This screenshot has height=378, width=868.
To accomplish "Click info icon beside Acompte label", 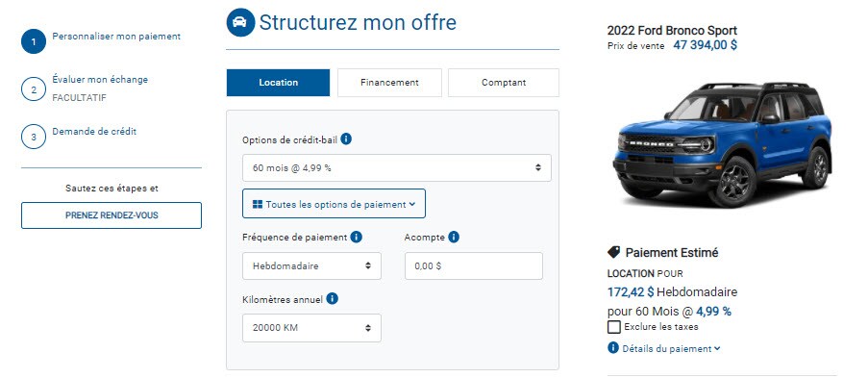I will 454,237.
